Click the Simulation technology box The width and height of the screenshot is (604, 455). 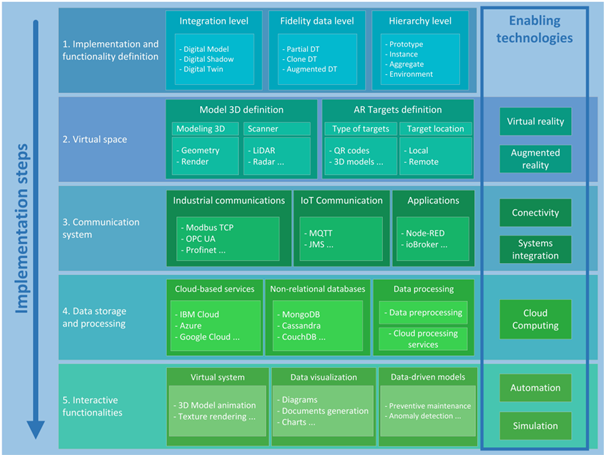click(x=535, y=426)
